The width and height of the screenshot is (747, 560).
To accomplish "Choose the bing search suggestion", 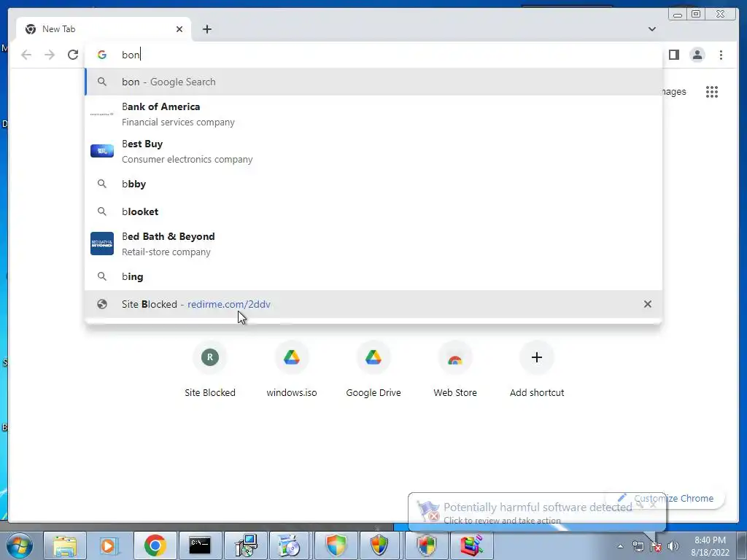I will [x=374, y=276].
